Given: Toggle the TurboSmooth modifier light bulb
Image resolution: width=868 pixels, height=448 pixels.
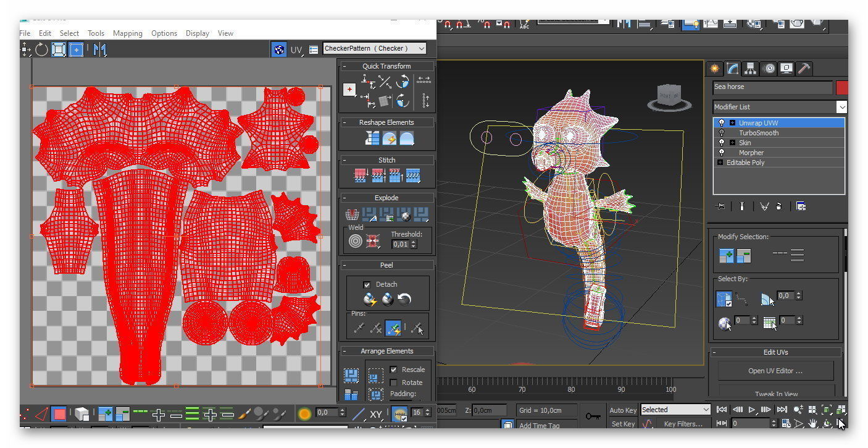Looking at the screenshot, I should click(x=721, y=133).
